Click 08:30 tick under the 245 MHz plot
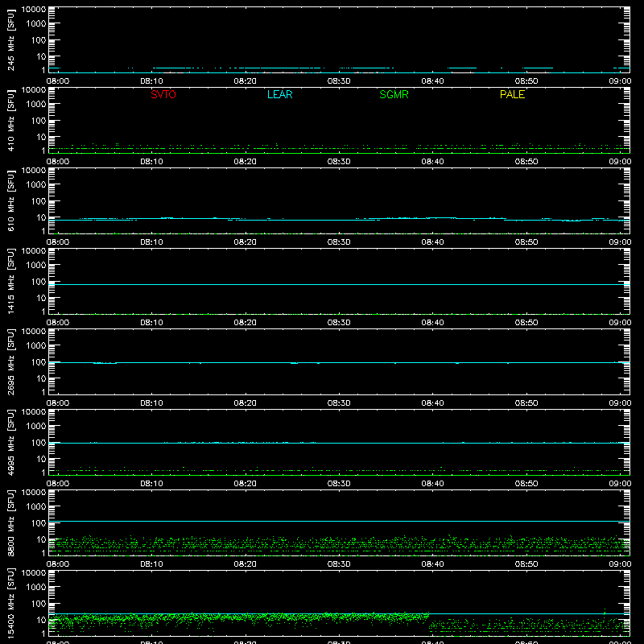 (339, 81)
